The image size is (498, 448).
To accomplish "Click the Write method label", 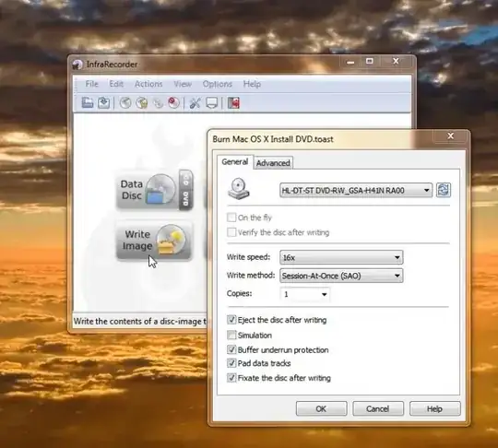I will coord(251,275).
